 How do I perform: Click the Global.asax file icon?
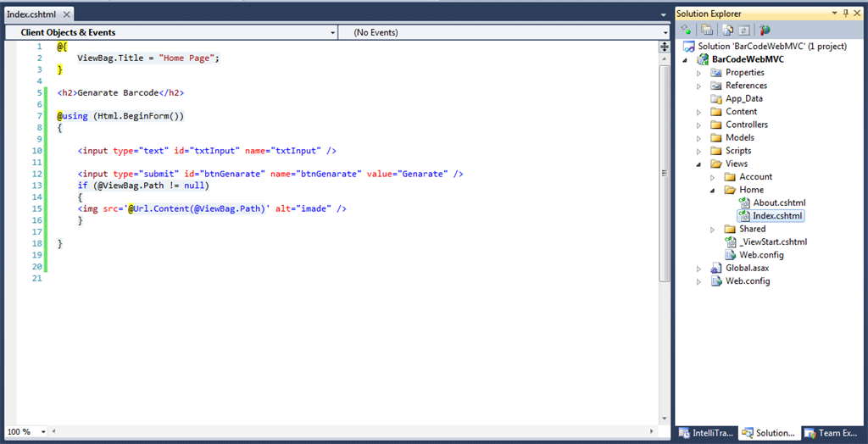[x=716, y=268]
